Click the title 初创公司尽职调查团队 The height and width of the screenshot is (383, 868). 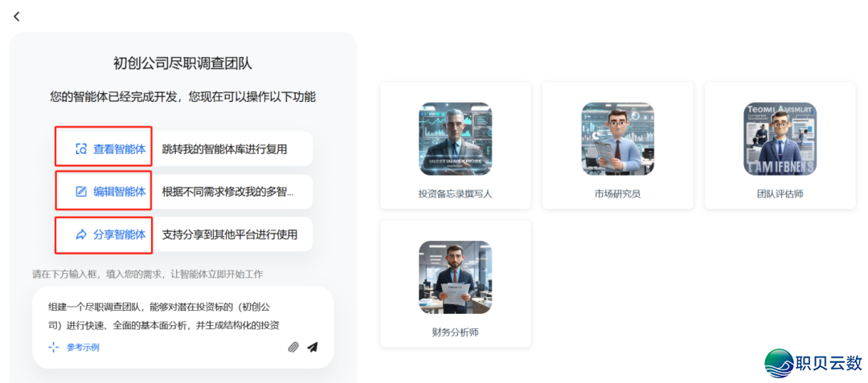click(x=182, y=63)
